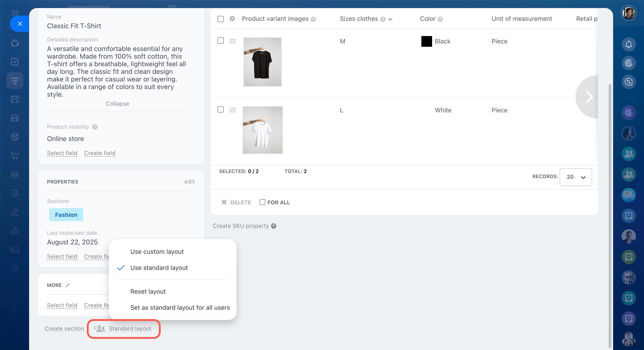Click the shopping cart sidebar icon
The image size is (644, 350).
15,156
